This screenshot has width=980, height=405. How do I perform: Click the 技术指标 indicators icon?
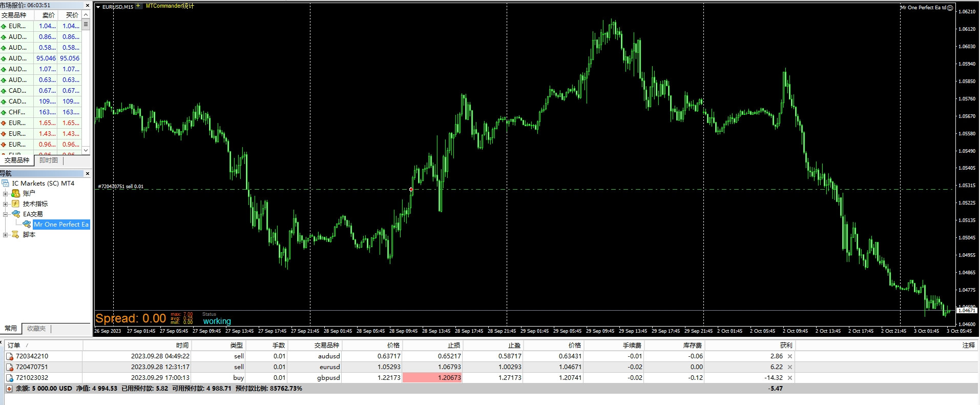[x=16, y=204]
